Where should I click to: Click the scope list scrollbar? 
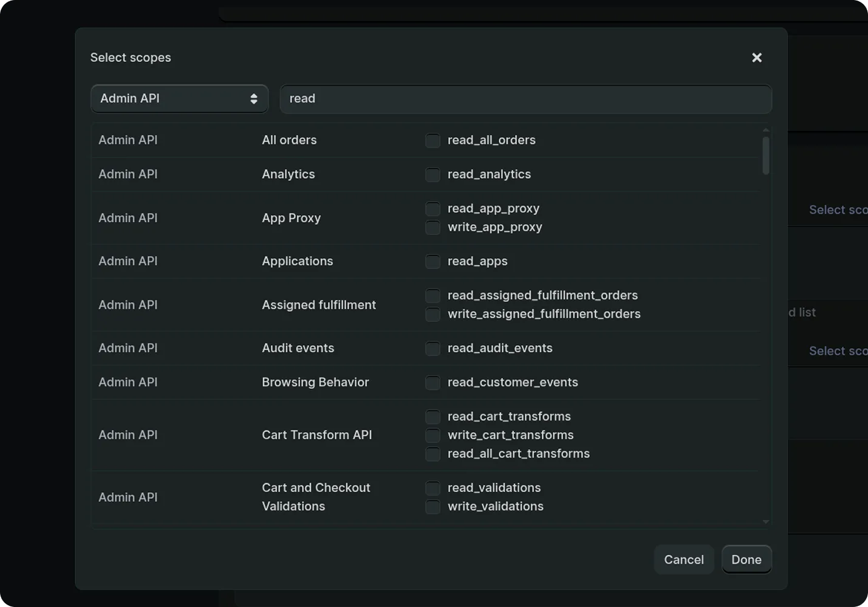[766, 152]
